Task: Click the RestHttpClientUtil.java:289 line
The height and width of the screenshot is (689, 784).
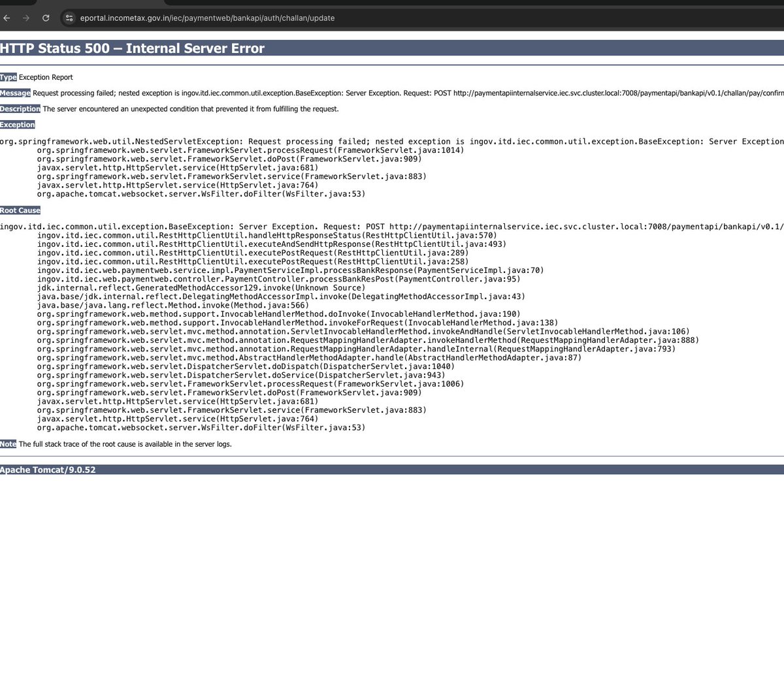Action: [x=253, y=253]
